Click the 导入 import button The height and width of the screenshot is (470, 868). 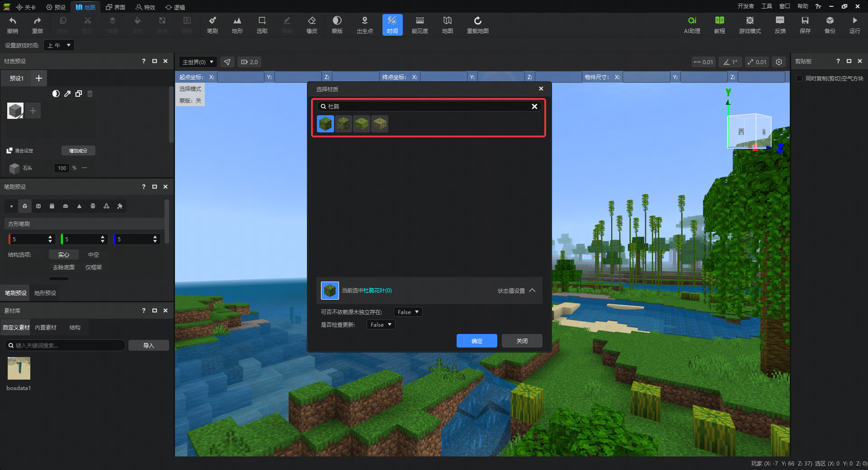[149, 345]
